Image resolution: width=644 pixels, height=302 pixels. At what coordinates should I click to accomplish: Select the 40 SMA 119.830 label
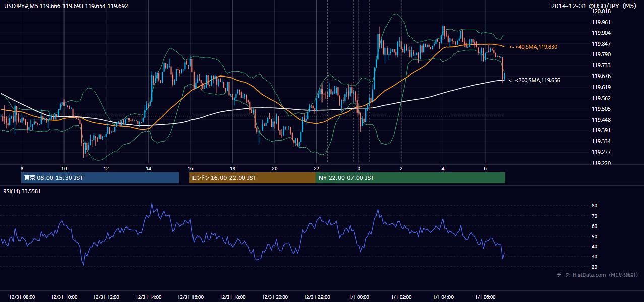(533, 47)
